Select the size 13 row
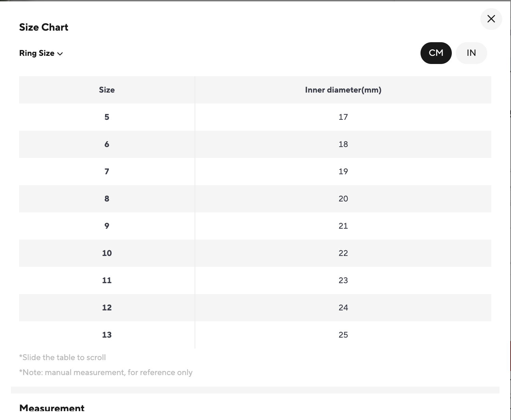This screenshot has width=511, height=420. coord(107,335)
